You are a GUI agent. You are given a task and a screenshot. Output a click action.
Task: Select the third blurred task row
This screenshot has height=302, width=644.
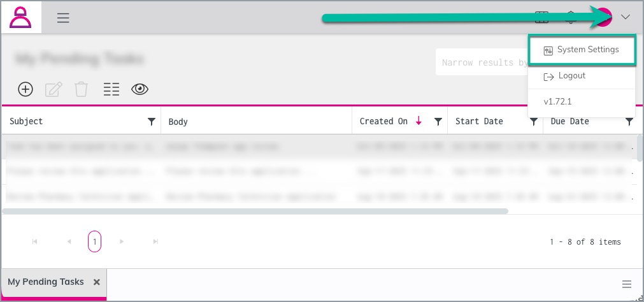click(318, 196)
